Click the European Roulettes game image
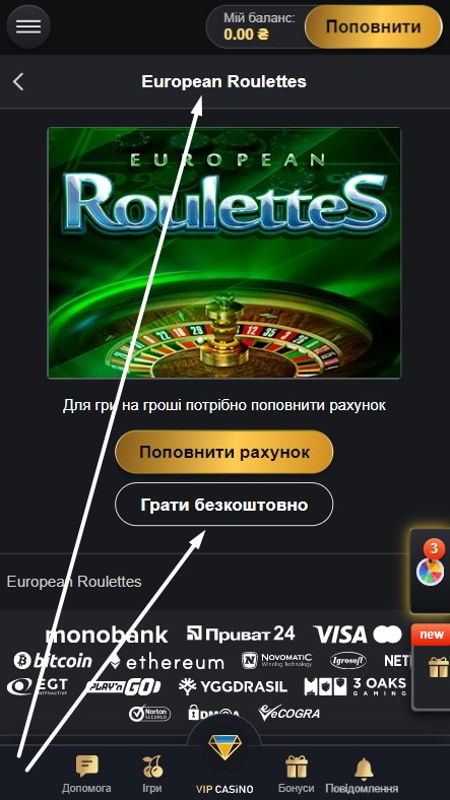450x800 pixels. click(224, 253)
